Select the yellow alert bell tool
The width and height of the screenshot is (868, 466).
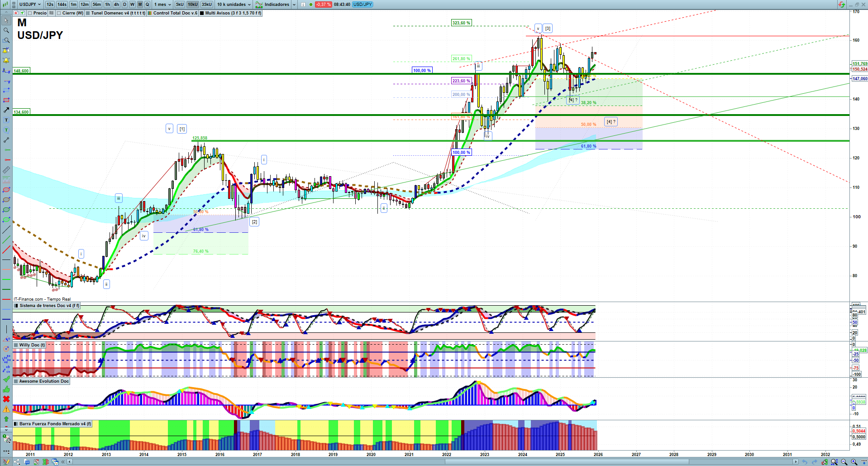[x=6, y=60]
